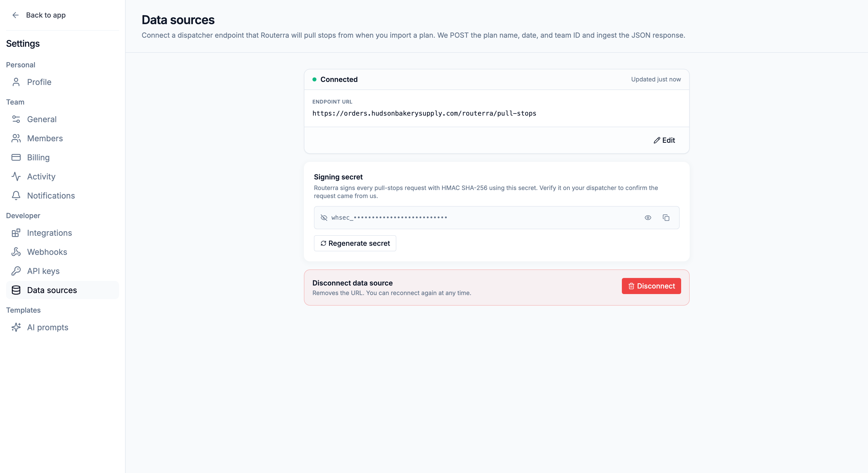Select Billing in the sidebar
Screen dimensions: 868x473
coord(62,157)
